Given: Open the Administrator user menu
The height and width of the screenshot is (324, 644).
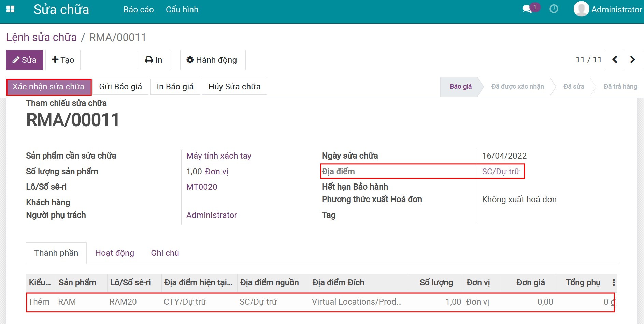Looking at the screenshot, I should (608, 9).
